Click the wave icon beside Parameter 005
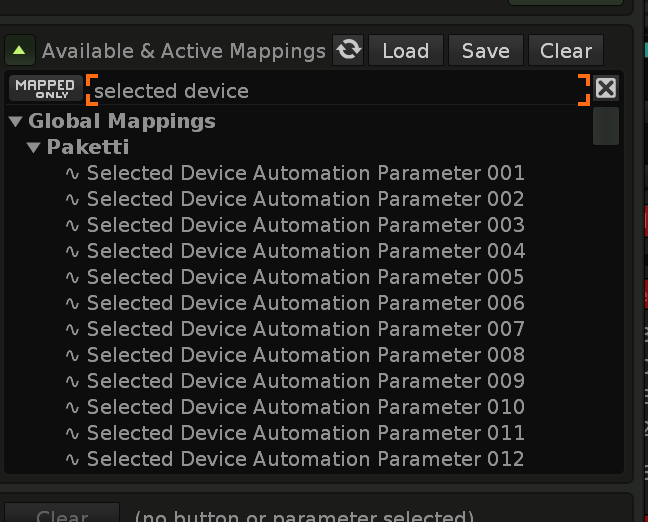The height and width of the screenshot is (522, 648). (72, 277)
